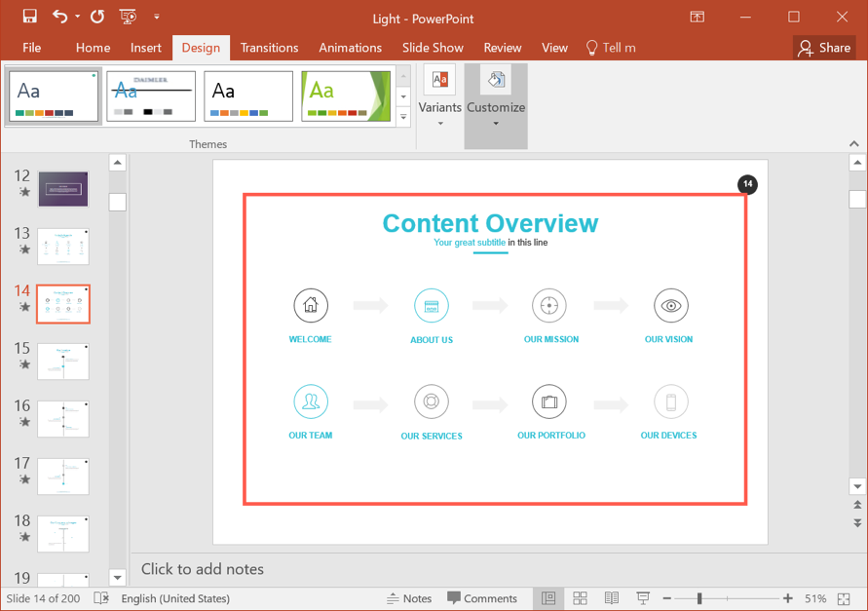Click the Undo arrow icon

pyautogui.click(x=59, y=17)
